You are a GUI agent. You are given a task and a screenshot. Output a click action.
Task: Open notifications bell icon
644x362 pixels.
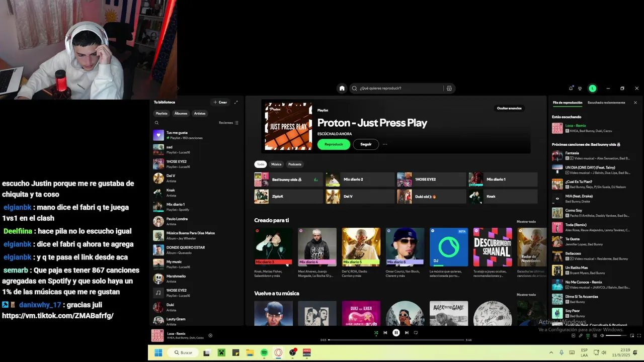coord(571,88)
